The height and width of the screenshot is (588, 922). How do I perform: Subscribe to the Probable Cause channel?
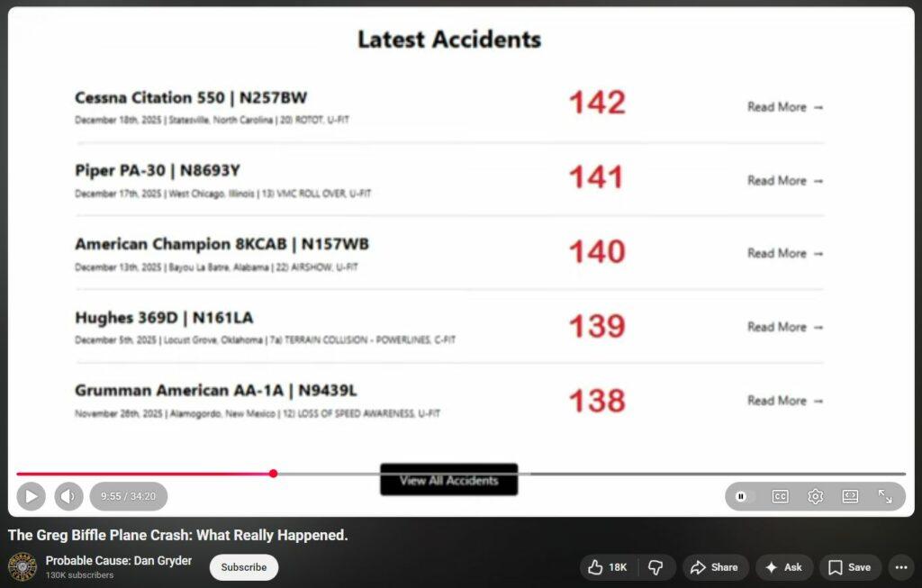pos(244,567)
